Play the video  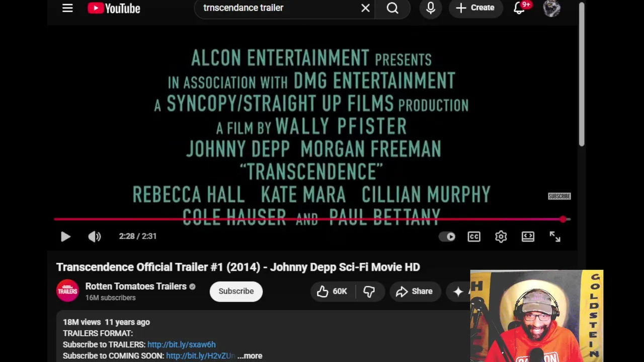coord(65,236)
